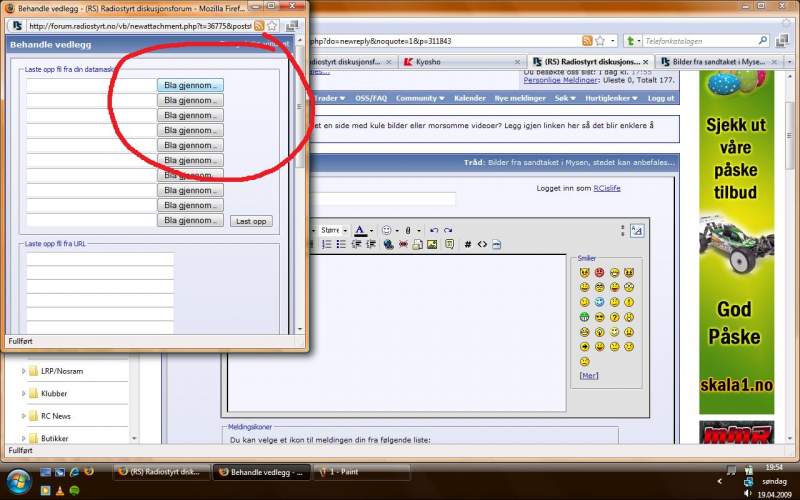The width and height of the screenshot is (800, 500).
Task: Switch editor mode with the A/a icon
Action: 637,230
